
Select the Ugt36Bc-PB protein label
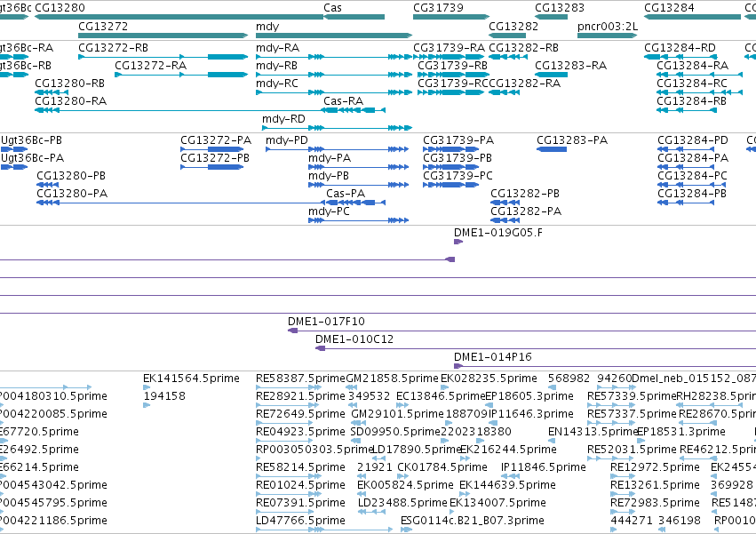click(x=32, y=140)
